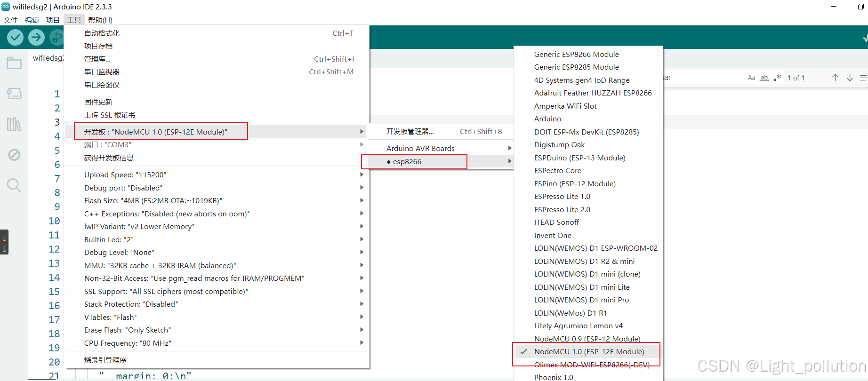
Task: Toggle match case in find bar
Action: pyautogui.click(x=751, y=78)
